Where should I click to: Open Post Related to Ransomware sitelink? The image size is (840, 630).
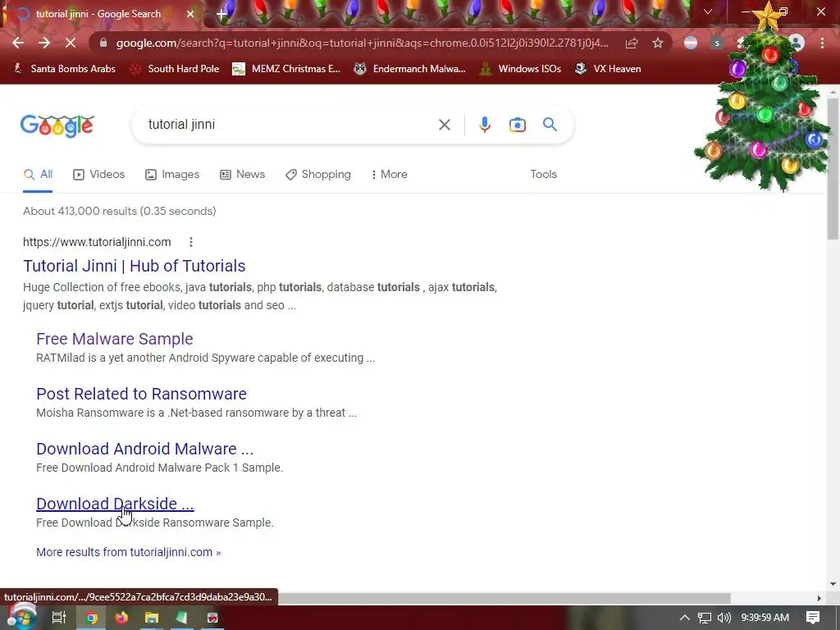click(141, 394)
